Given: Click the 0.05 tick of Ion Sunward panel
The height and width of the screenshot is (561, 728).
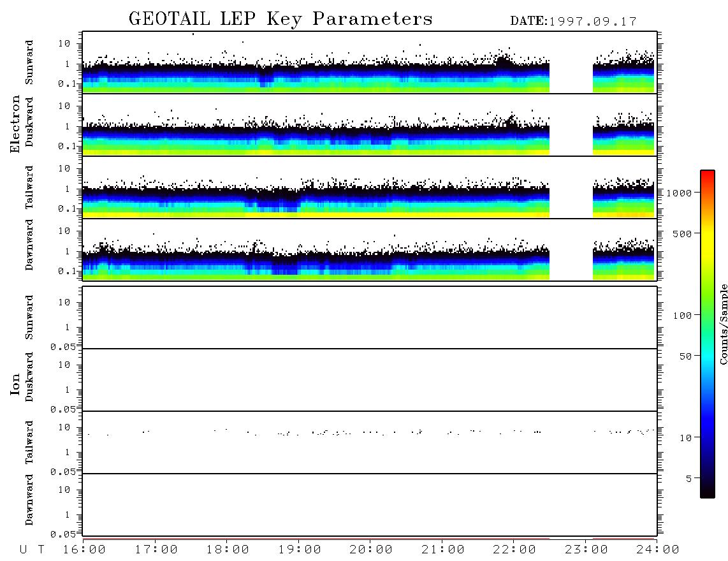Looking at the screenshot, I should [x=62, y=347].
